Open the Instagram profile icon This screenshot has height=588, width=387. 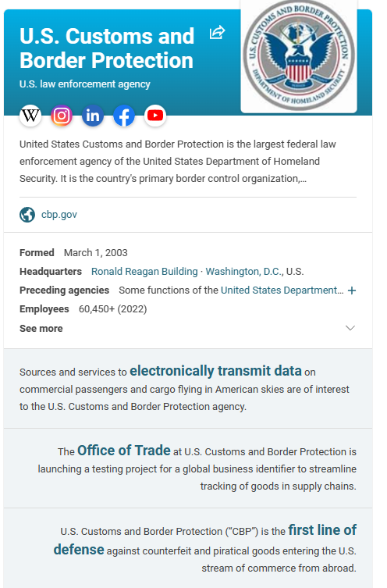(62, 116)
